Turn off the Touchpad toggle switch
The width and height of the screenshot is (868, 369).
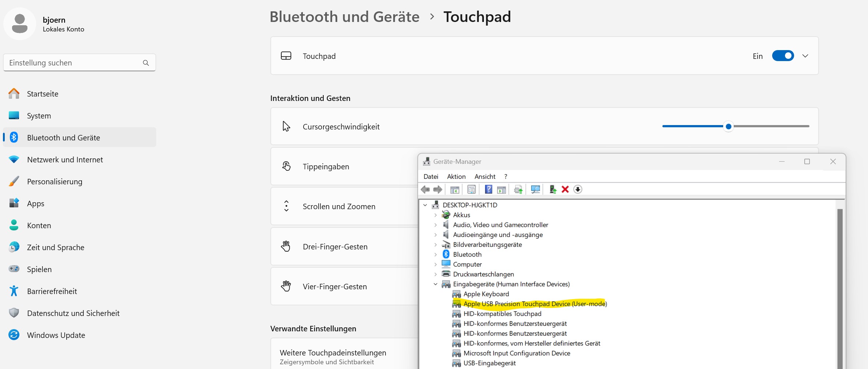[783, 56]
